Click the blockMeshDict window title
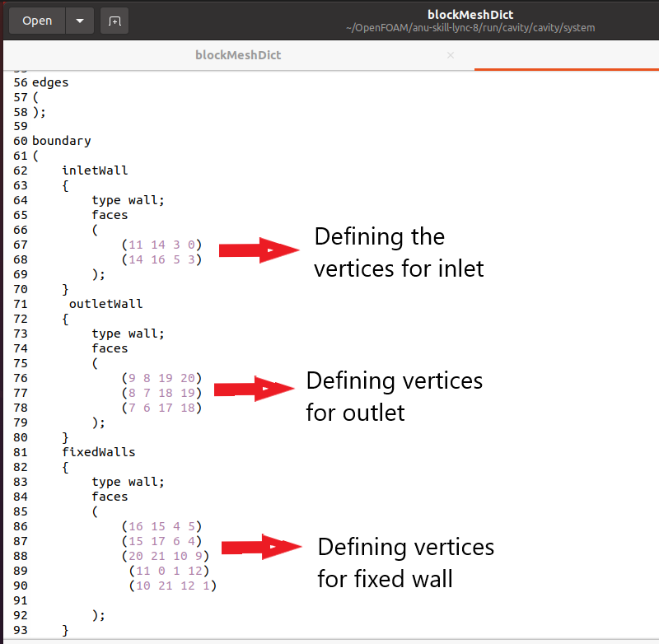The image size is (659, 644). click(x=470, y=14)
